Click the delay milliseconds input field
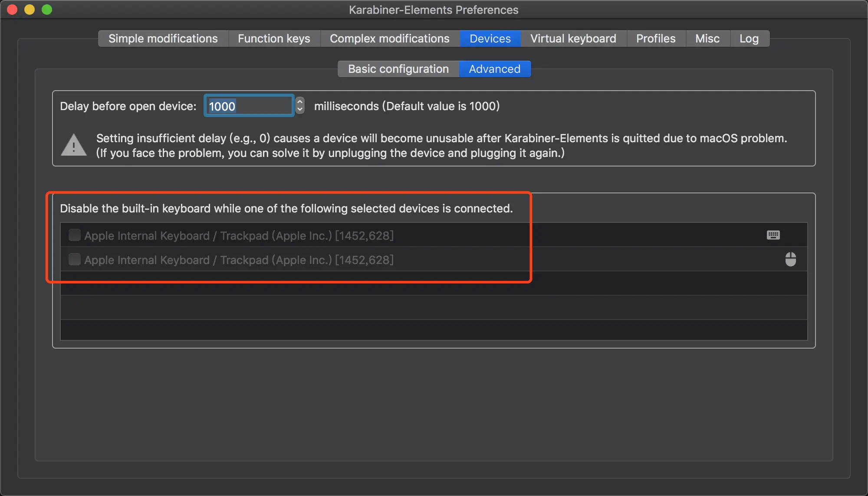This screenshot has height=496, width=868. coord(249,106)
